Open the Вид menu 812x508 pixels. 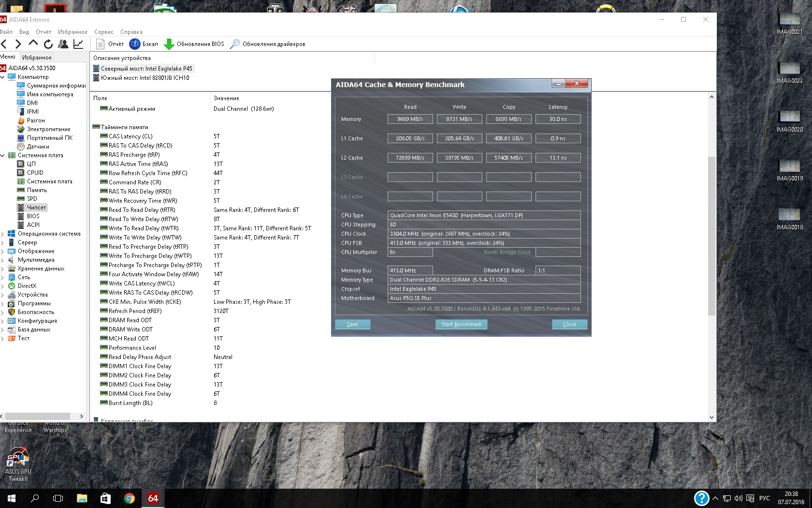(x=24, y=32)
